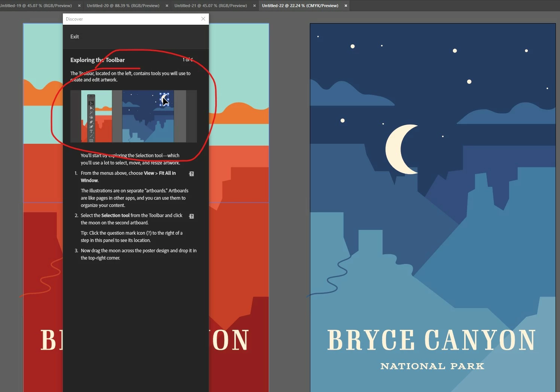Switch to the Untitled-19 document tab
Image resolution: width=560 pixels, height=392 pixels.
[36, 6]
